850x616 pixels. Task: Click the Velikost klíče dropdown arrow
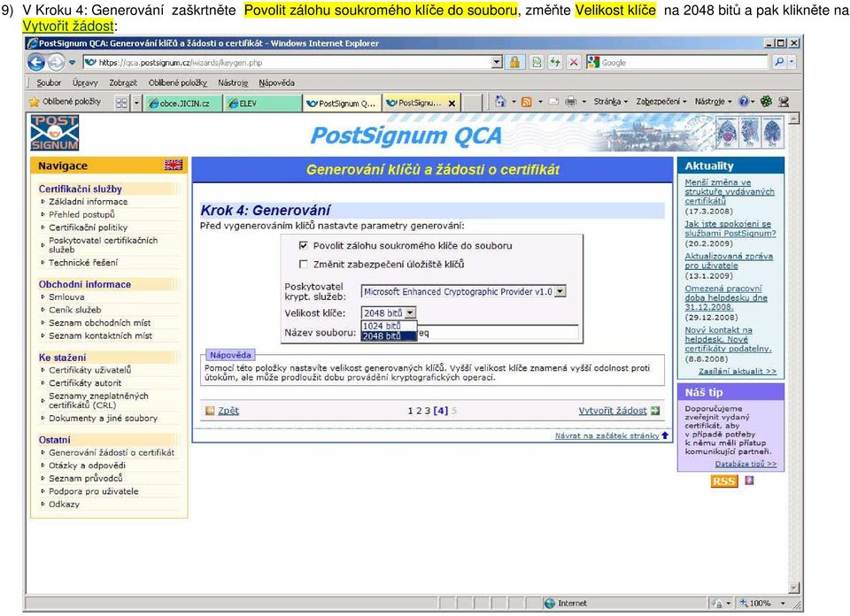[410, 312]
